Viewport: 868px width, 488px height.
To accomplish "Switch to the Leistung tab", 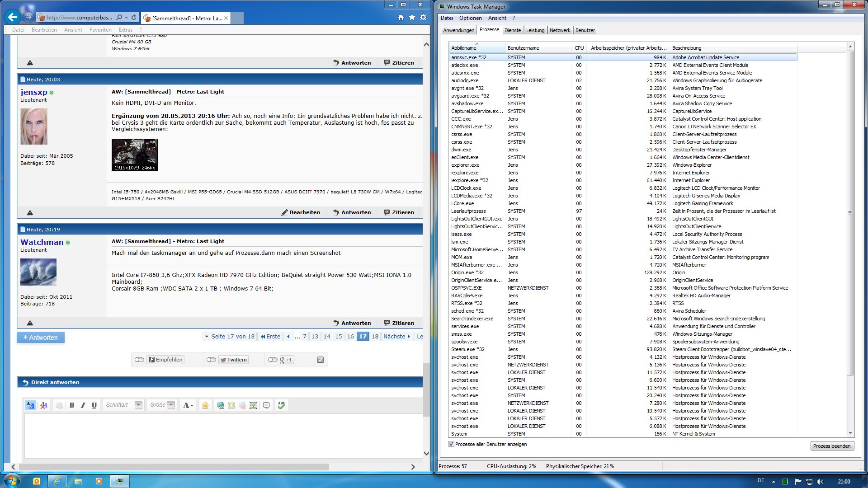I will (x=535, y=30).
